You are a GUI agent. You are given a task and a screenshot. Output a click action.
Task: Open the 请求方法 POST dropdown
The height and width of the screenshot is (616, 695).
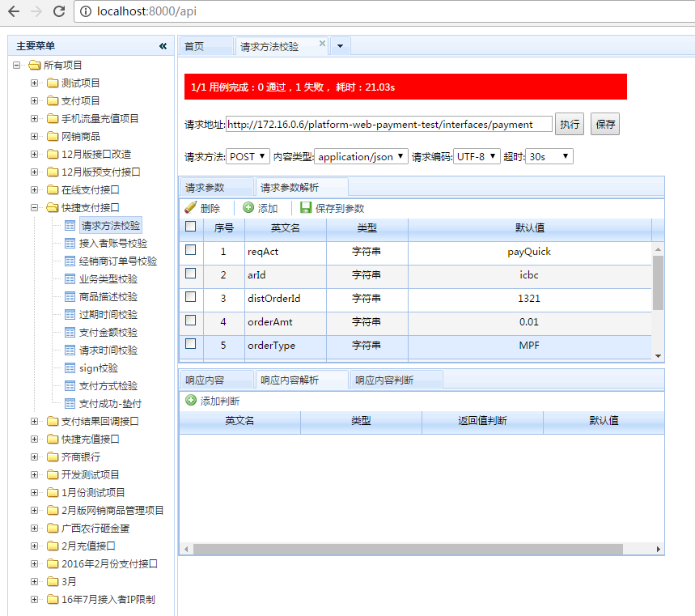click(x=248, y=156)
